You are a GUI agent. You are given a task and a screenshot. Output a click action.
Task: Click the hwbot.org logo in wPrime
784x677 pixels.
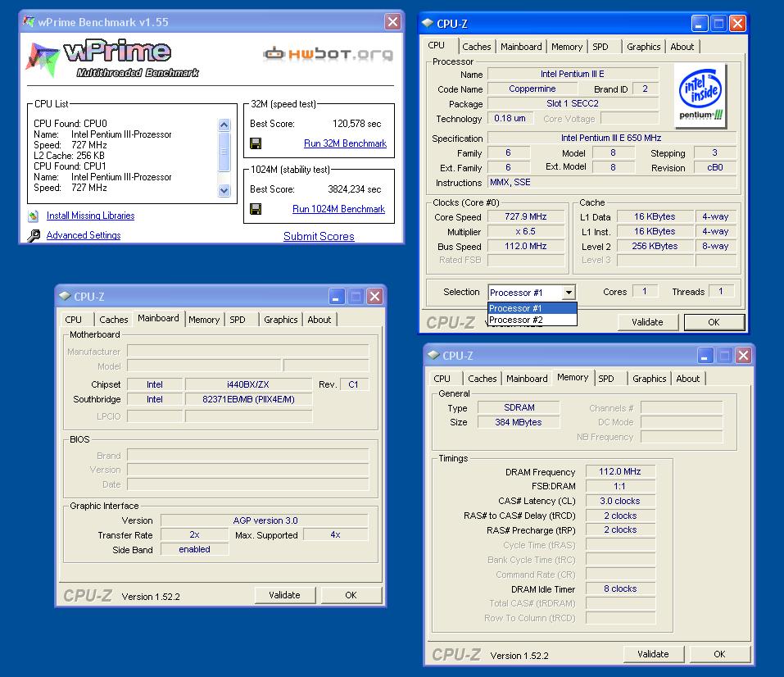click(x=328, y=53)
